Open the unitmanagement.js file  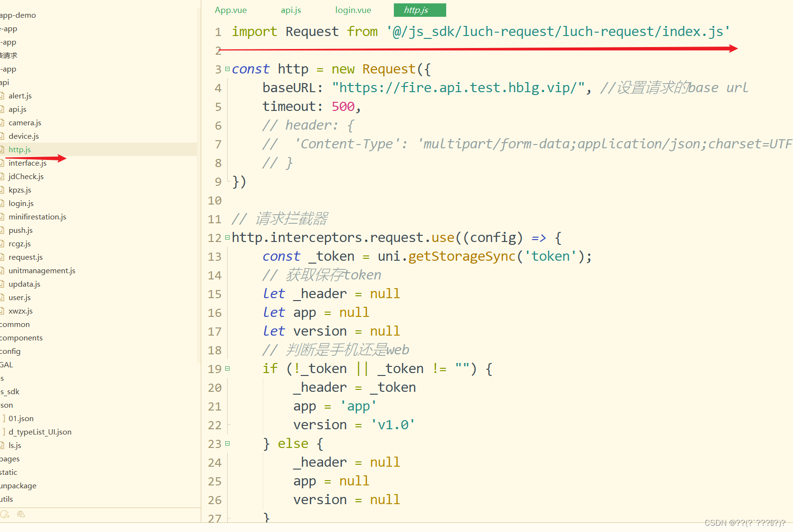point(41,270)
